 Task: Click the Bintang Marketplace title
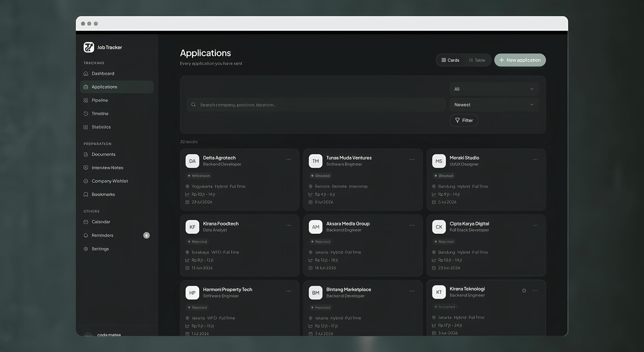pos(349,290)
